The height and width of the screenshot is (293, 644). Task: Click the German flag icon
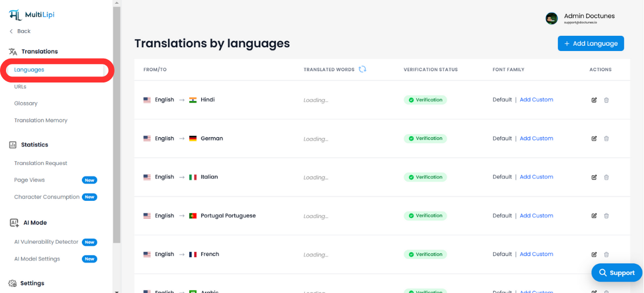(x=193, y=138)
